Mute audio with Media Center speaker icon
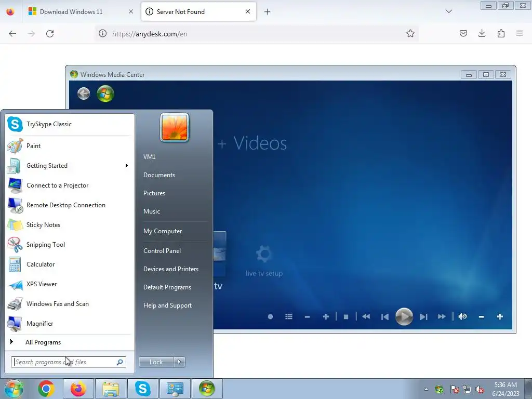 (x=462, y=316)
